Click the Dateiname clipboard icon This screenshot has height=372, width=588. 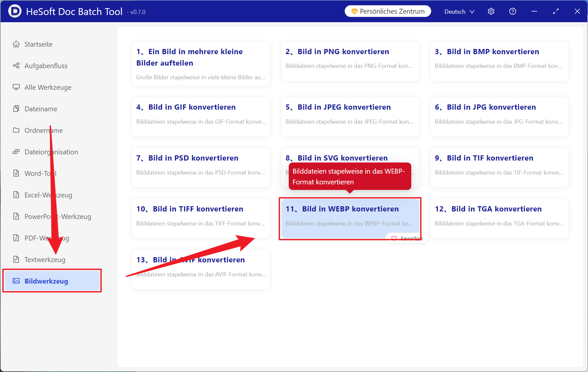pyautogui.click(x=16, y=109)
